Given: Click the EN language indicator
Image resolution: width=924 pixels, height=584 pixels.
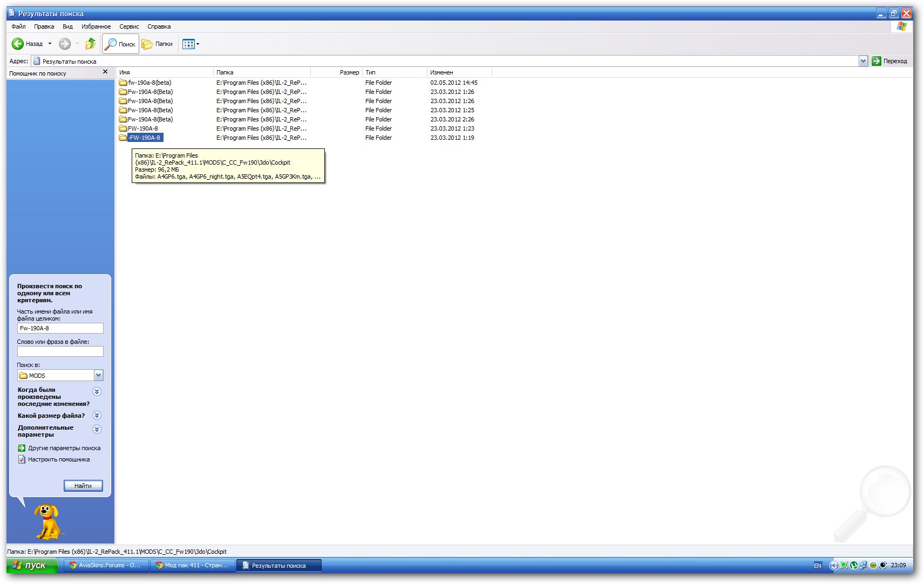Looking at the screenshot, I should click(x=818, y=565).
